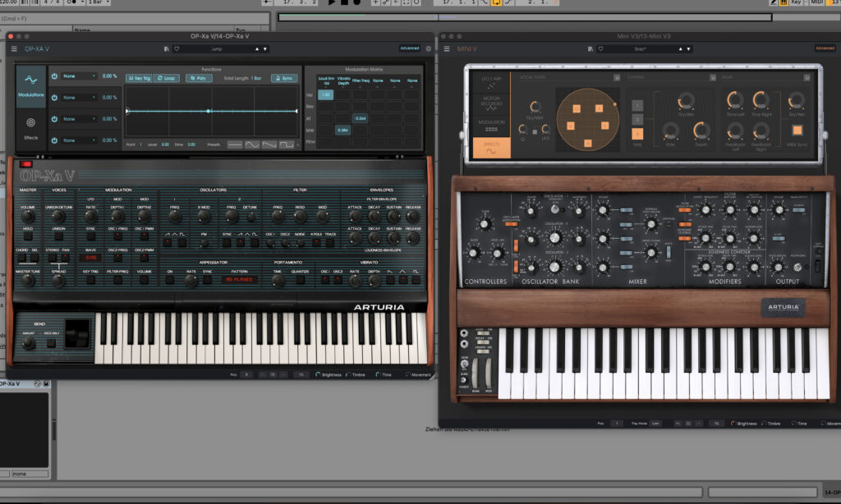This screenshot has width=841, height=504.
Task: Click the Arturia logo on OP-Xa V
Action: [379, 307]
